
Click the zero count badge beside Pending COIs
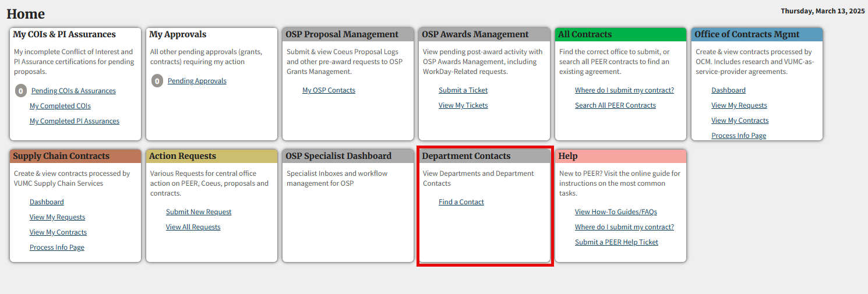click(x=21, y=91)
